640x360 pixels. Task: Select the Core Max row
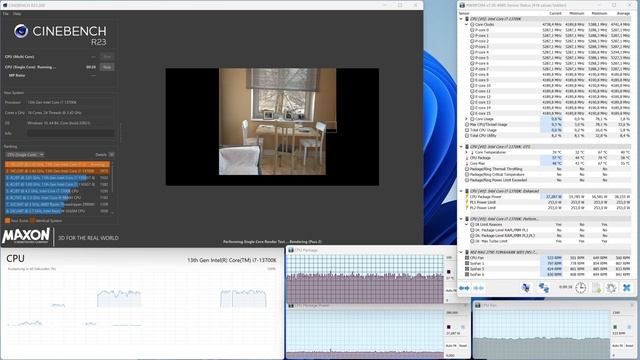tap(545, 163)
